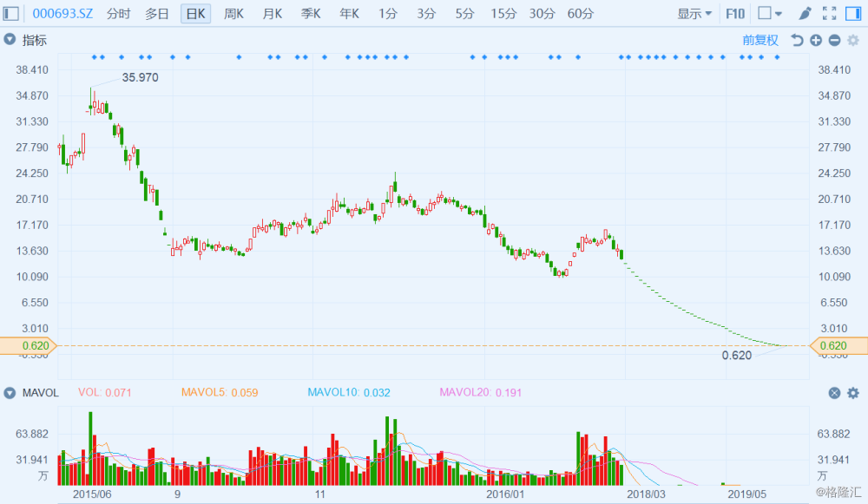Click the MAVOL5: 0.059 label

tap(220, 392)
